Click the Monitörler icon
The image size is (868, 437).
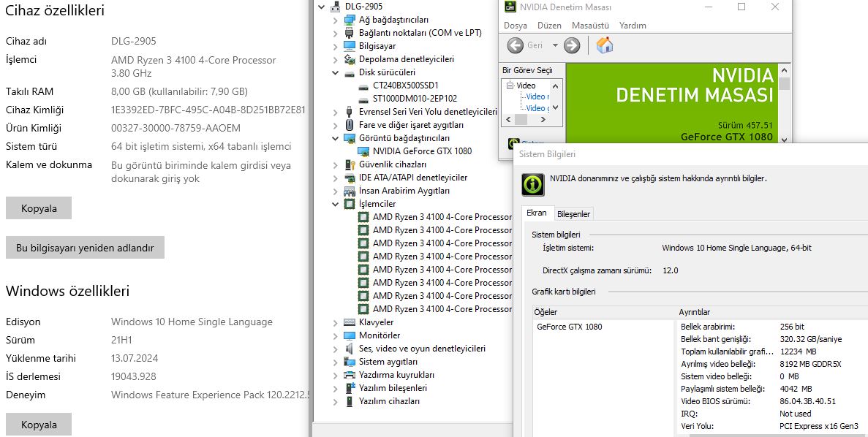[350, 335]
